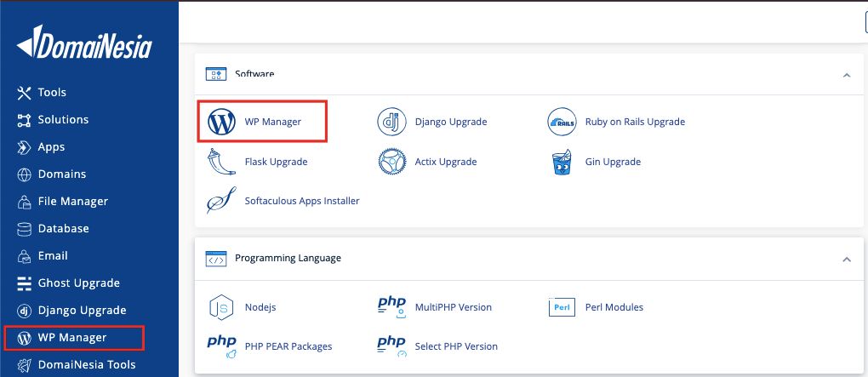Viewport: 868px width, 377px height.
Task: Launch the Softaculous Apps Installer link
Action: [x=302, y=201]
